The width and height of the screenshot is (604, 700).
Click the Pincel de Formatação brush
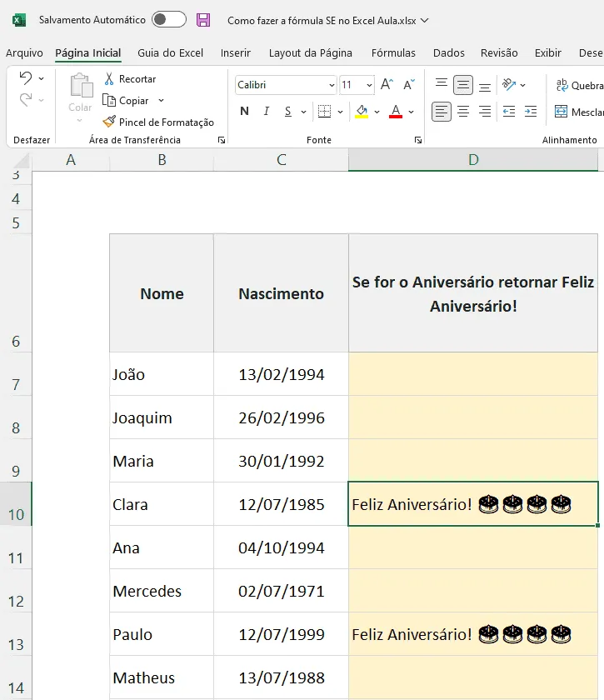pos(109,122)
